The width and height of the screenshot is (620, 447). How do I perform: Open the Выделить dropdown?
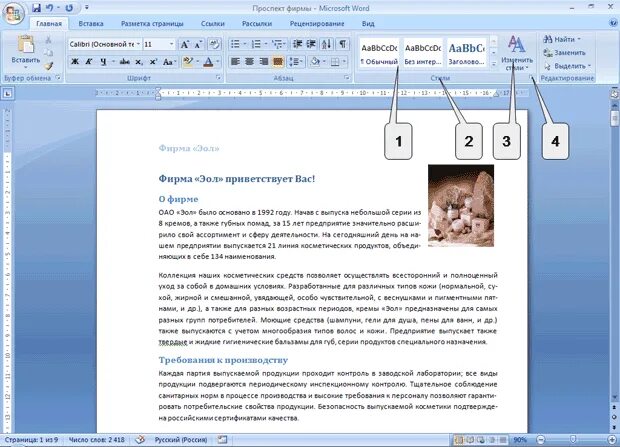pos(567,66)
